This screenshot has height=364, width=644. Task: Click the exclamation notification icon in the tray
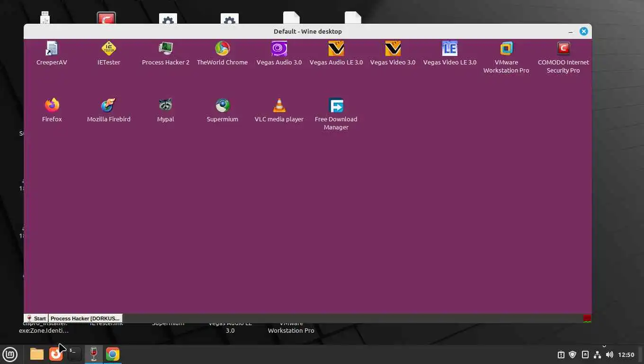point(561,355)
